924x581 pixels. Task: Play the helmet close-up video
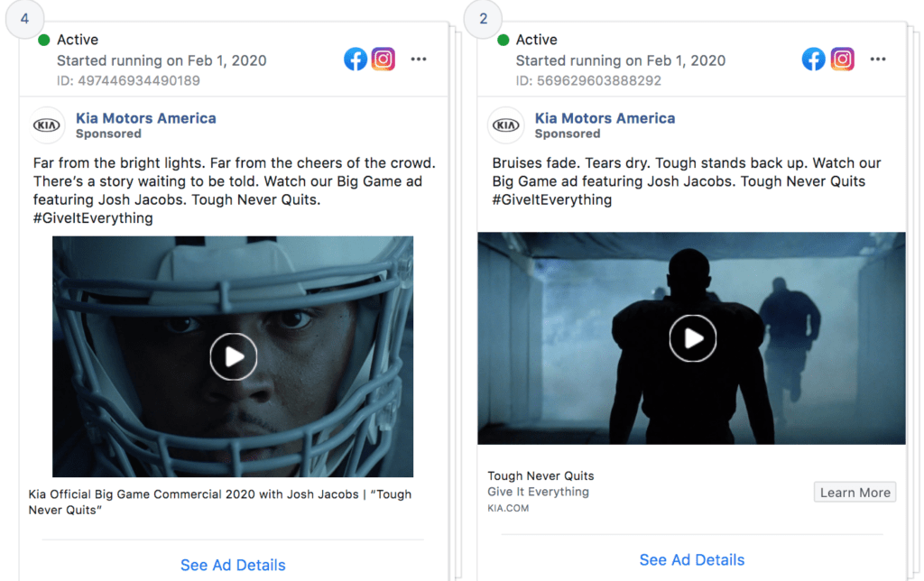(234, 356)
